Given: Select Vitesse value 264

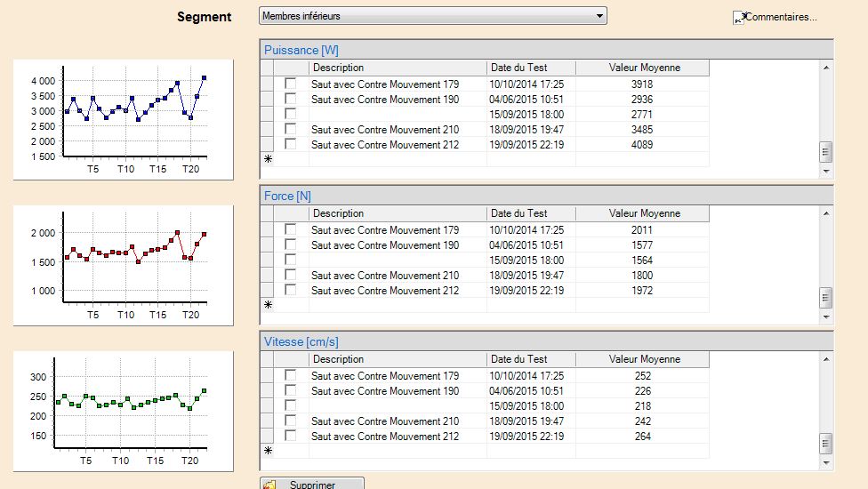Looking at the screenshot, I should click(x=642, y=436).
